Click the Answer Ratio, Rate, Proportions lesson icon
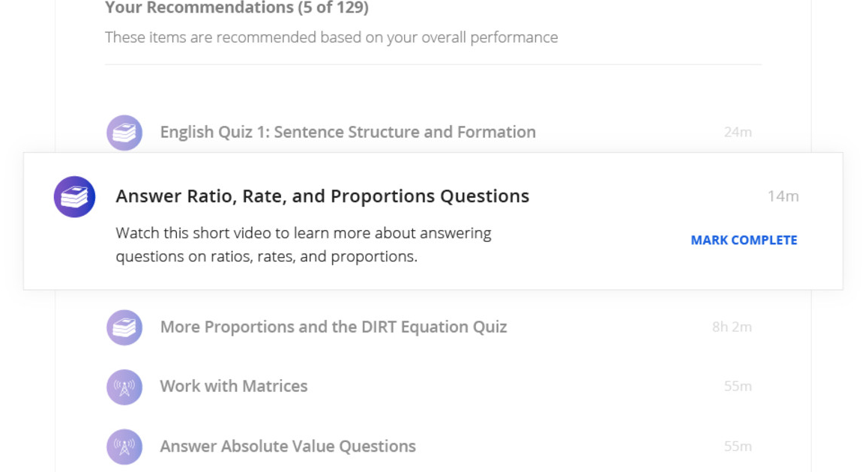The width and height of the screenshot is (868, 472). click(74, 197)
